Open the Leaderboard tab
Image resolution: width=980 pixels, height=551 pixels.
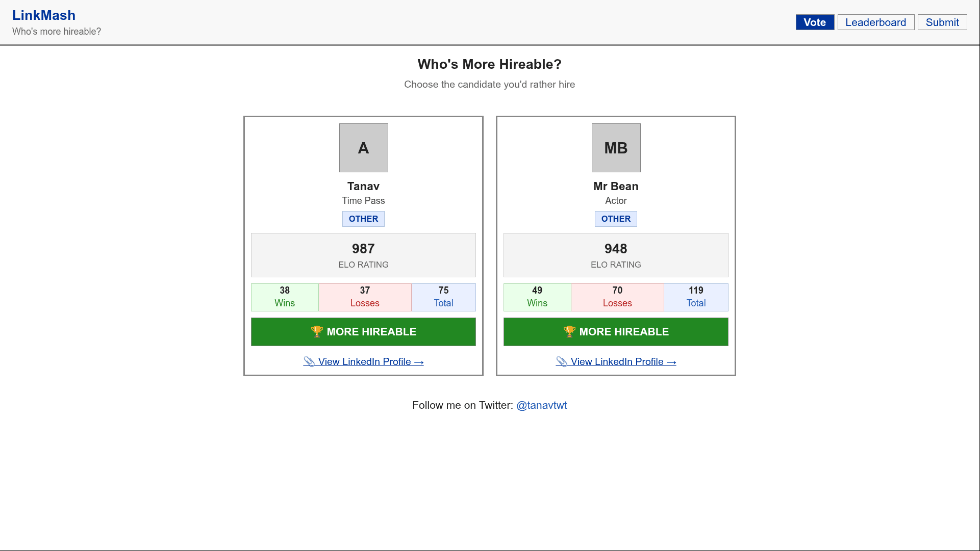875,22
